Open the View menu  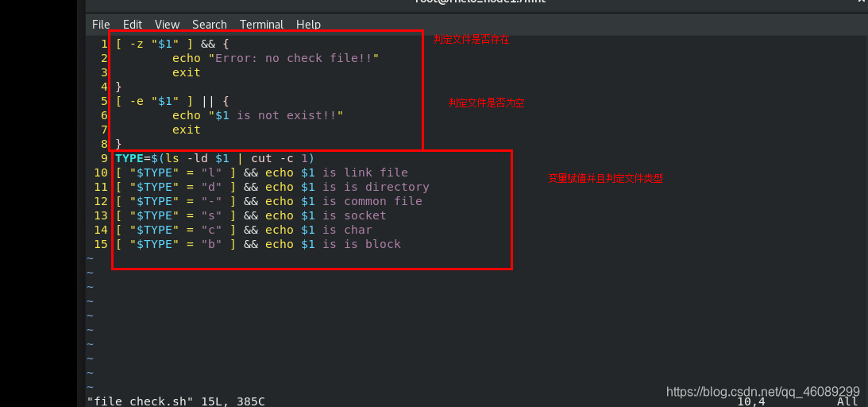coord(168,25)
